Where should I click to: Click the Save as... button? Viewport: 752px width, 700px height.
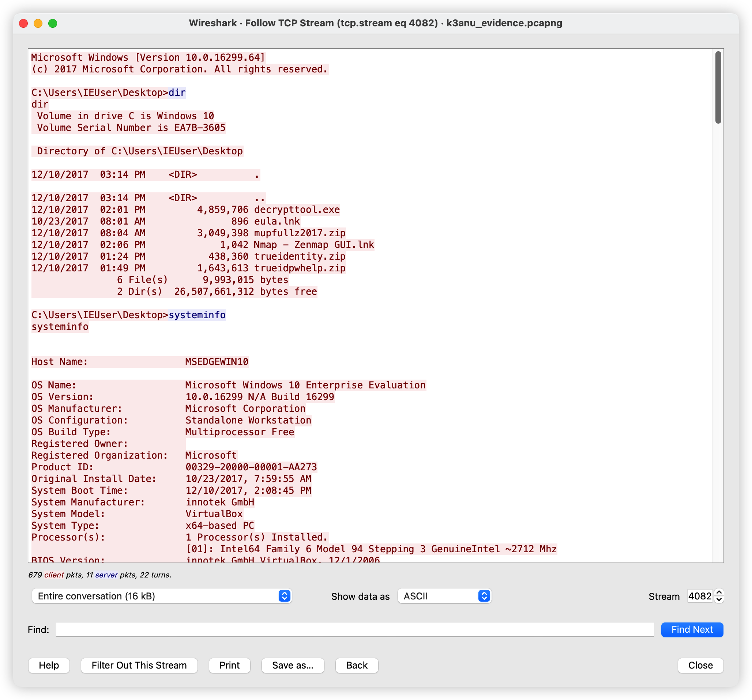coord(293,665)
